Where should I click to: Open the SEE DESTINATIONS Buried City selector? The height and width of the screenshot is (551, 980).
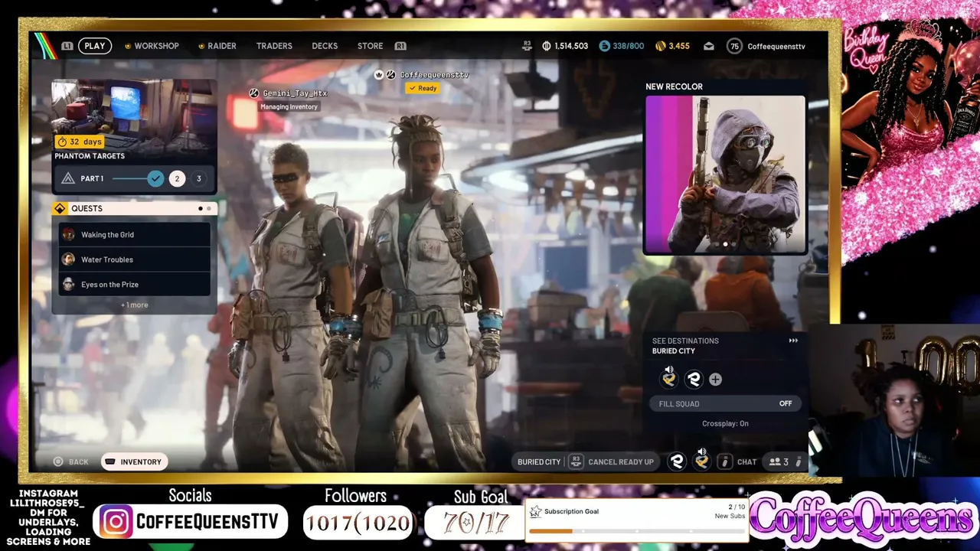[x=725, y=346]
